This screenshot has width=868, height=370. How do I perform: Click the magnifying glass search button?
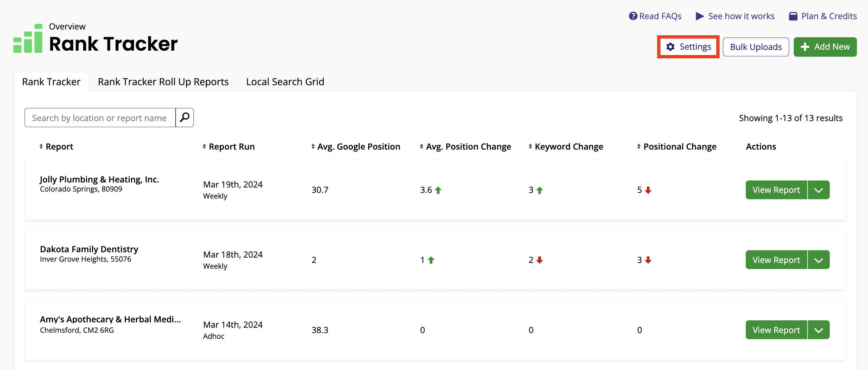[185, 117]
